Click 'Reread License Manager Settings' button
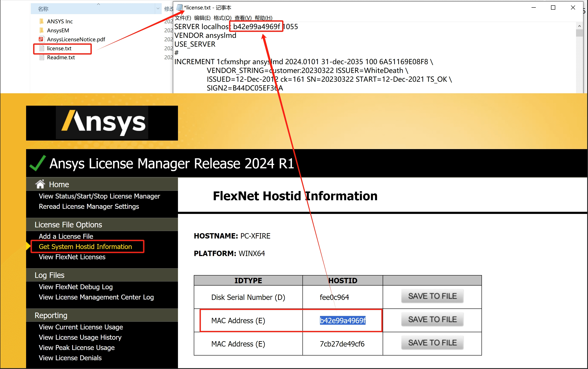This screenshot has height=369, width=588. 90,206
